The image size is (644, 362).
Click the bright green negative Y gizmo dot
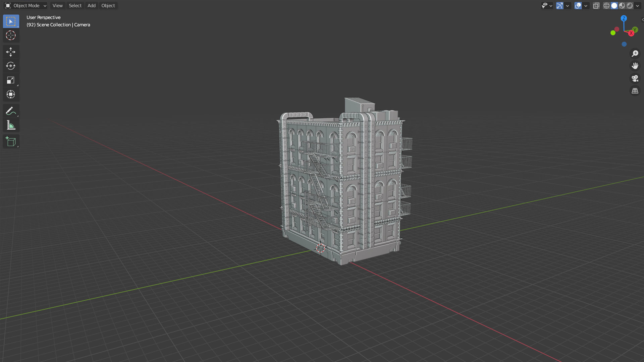tap(613, 33)
